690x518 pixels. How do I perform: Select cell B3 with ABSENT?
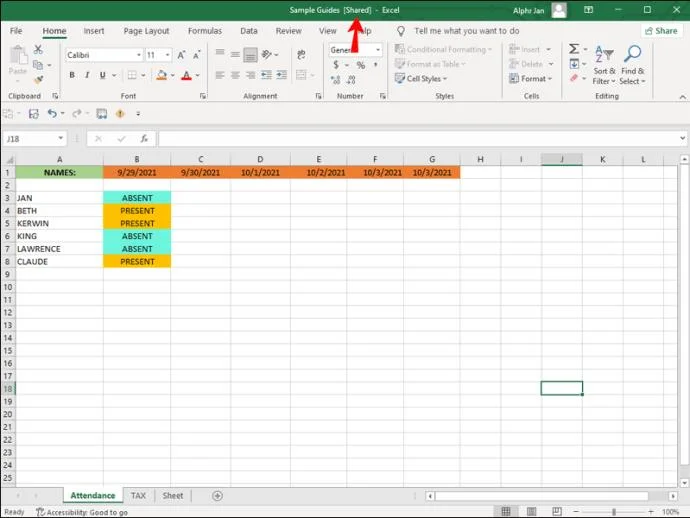(137, 198)
